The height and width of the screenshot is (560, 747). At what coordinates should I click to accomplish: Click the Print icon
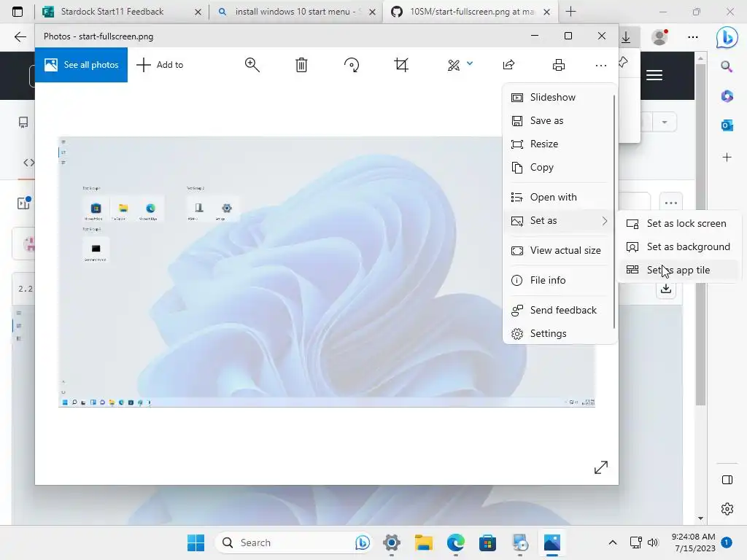(x=559, y=65)
